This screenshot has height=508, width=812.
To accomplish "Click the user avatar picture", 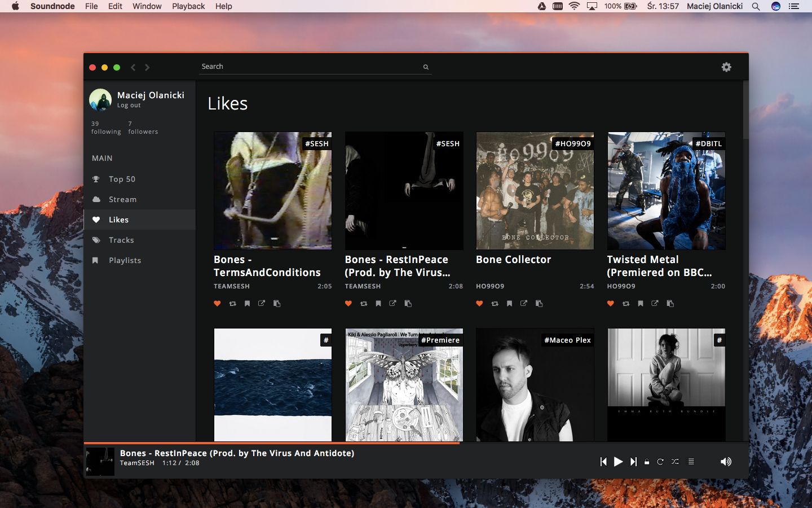I will click(100, 100).
